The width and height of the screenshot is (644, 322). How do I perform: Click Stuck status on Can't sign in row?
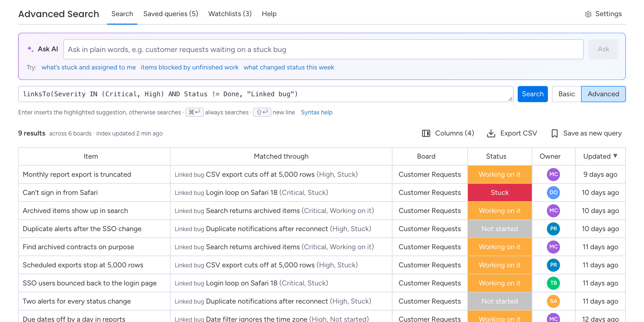pos(500,193)
